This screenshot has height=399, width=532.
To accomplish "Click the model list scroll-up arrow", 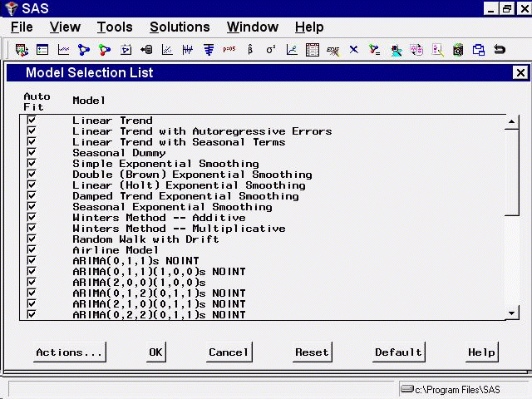I will (512, 122).
